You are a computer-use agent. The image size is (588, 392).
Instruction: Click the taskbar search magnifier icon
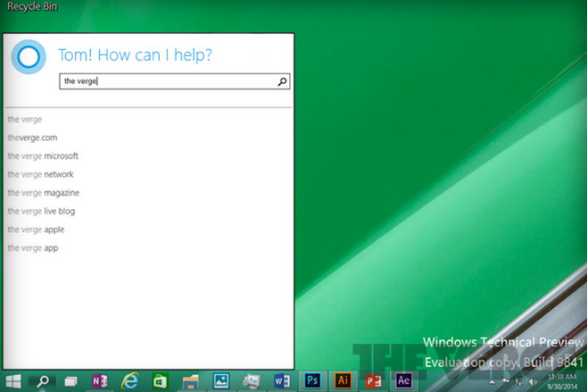point(43,381)
